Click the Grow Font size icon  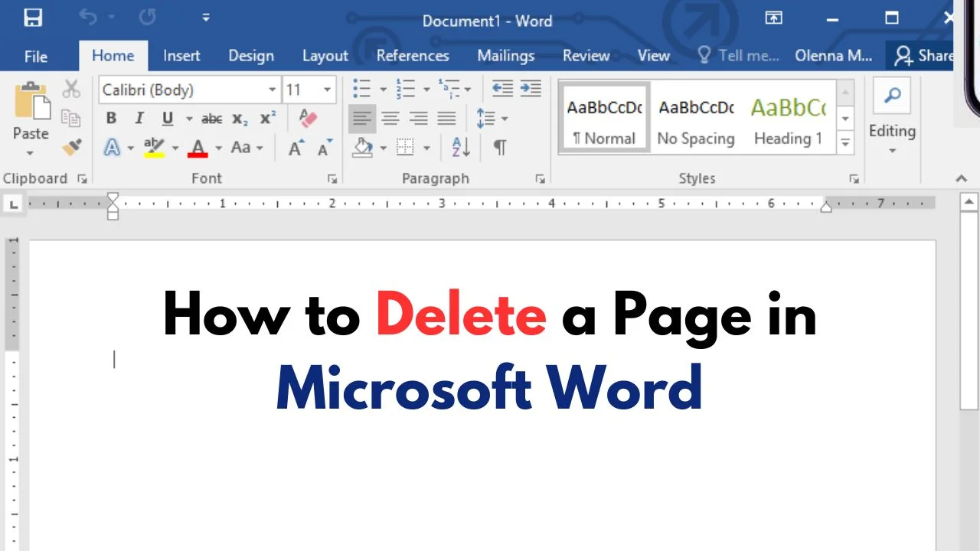click(x=296, y=148)
